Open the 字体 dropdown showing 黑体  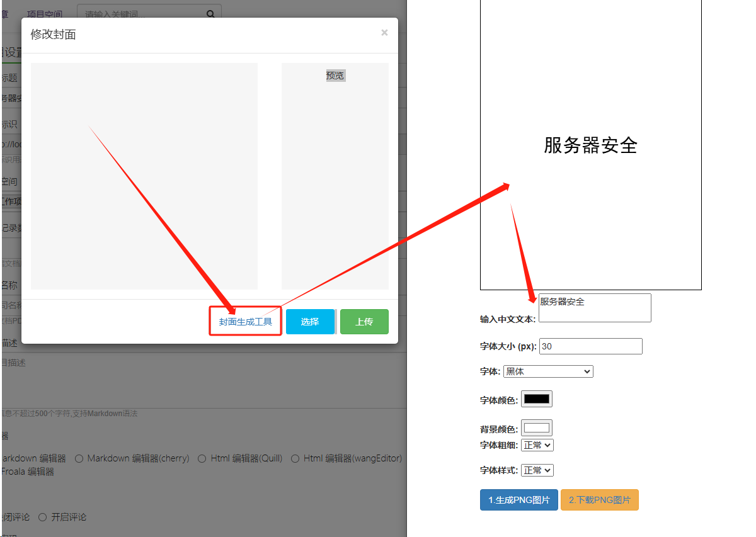[x=548, y=371]
